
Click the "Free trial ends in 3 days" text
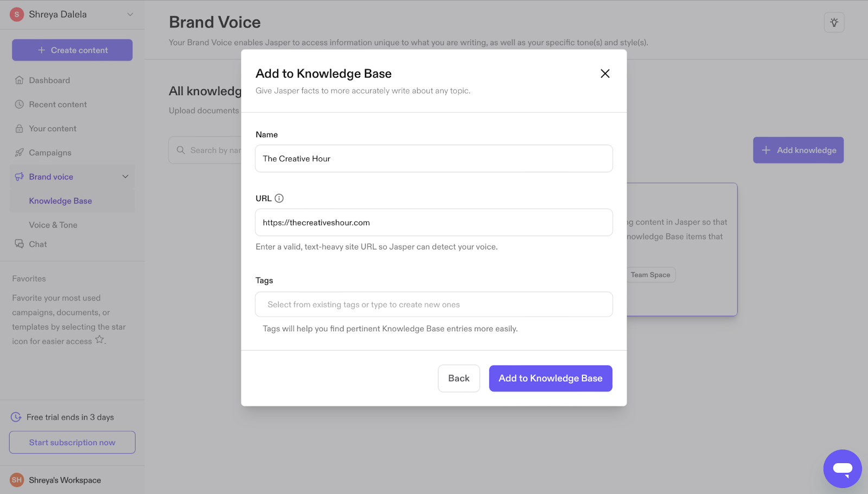pyautogui.click(x=70, y=417)
